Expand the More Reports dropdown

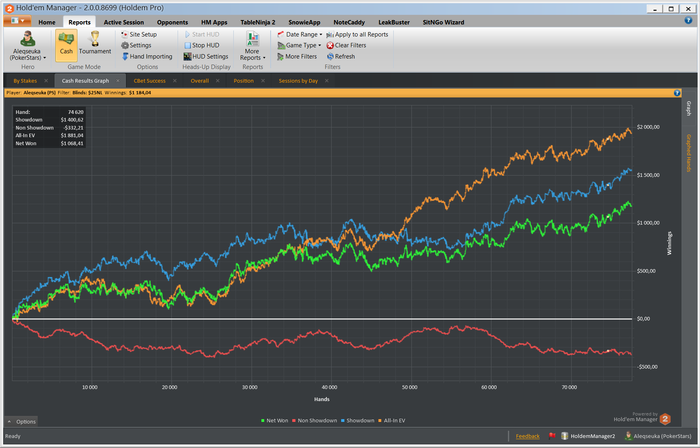[x=252, y=46]
